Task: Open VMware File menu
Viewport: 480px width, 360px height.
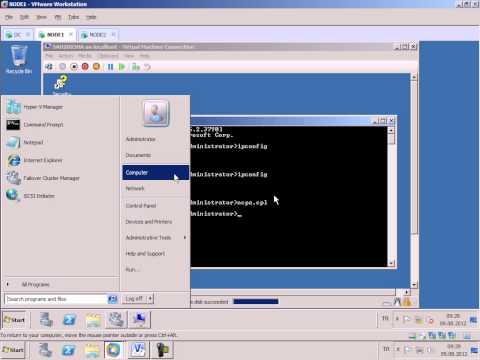Action: point(9,17)
